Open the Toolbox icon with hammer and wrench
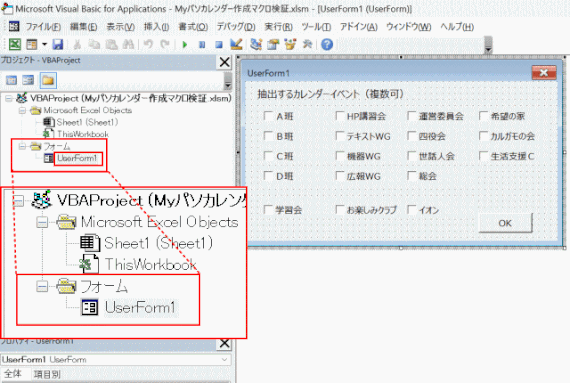Screen dimensions: 570x383 click(x=308, y=44)
